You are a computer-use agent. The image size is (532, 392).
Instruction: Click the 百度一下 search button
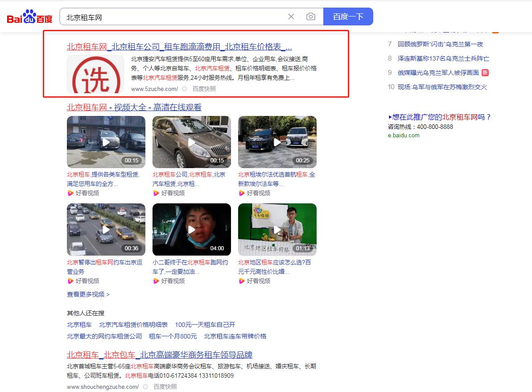coord(348,17)
